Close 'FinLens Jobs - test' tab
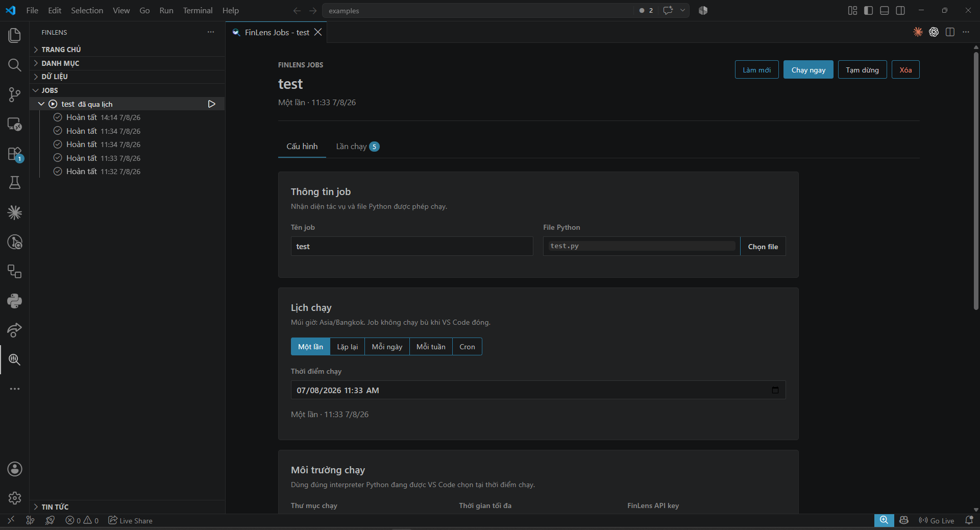980x530 pixels. [x=318, y=32]
